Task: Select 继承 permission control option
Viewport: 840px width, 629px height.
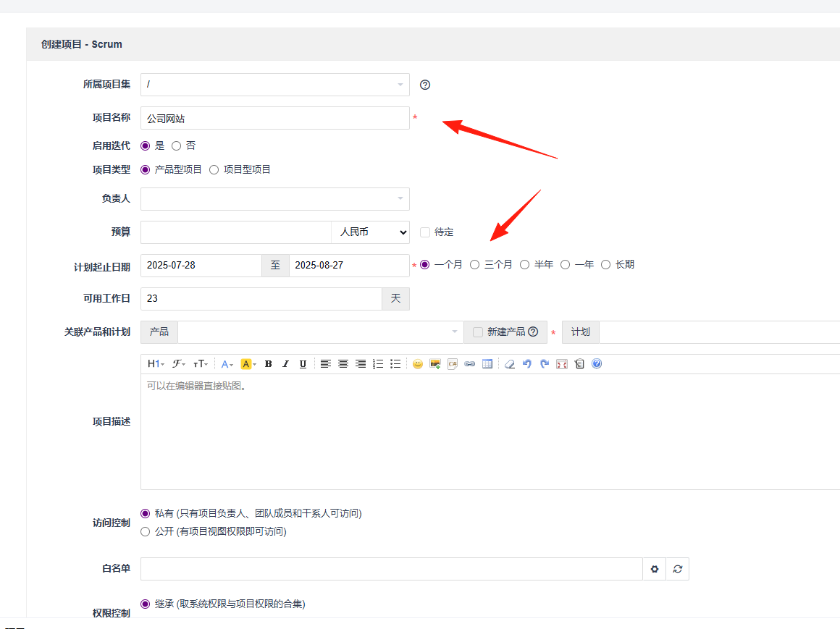Action: point(145,604)
